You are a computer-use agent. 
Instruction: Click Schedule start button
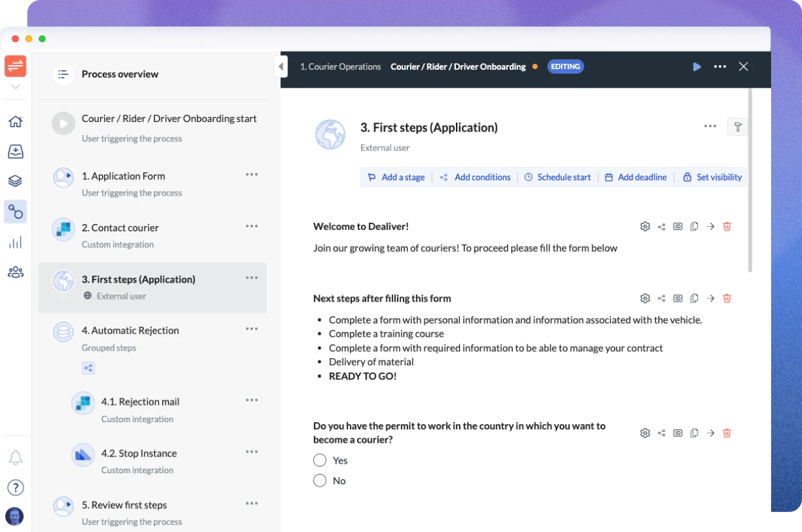557,177
